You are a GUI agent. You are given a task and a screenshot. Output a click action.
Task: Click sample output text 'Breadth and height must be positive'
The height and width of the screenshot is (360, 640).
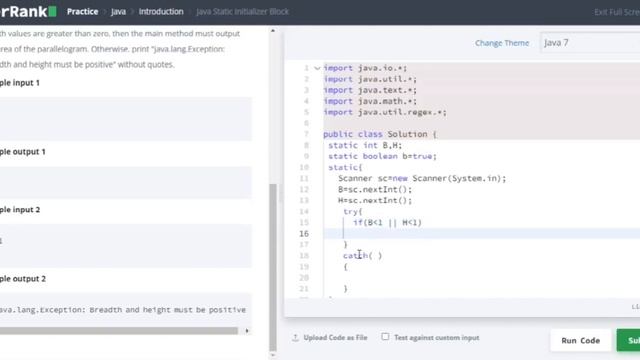click(167, 310)
